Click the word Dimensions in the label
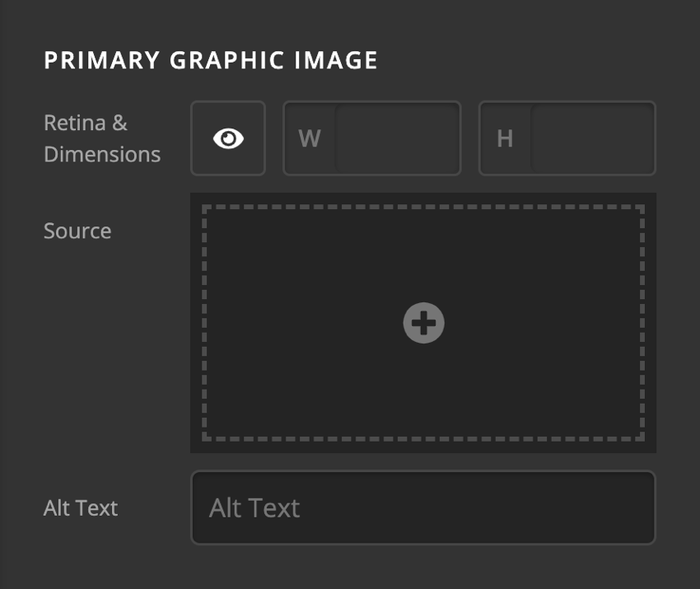700x589 pixels. [101, 154]
